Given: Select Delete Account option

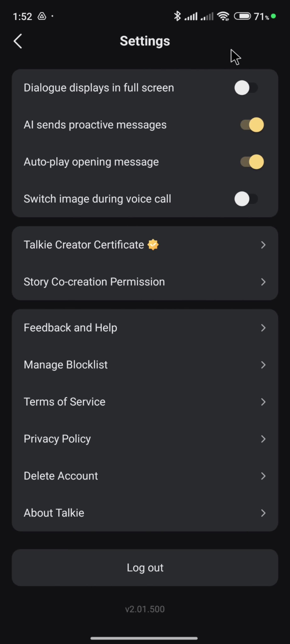Looking at the screenshot, I should click(145, 476).
